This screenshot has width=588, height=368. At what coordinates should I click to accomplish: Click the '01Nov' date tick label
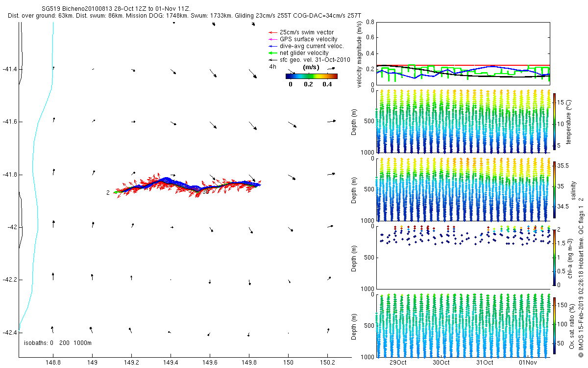(x=528, y=363)
